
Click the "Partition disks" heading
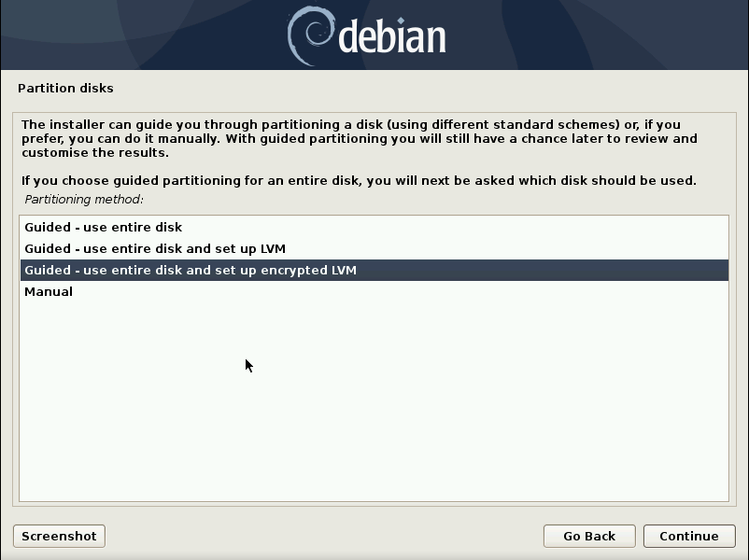click(x=65, y=89)
